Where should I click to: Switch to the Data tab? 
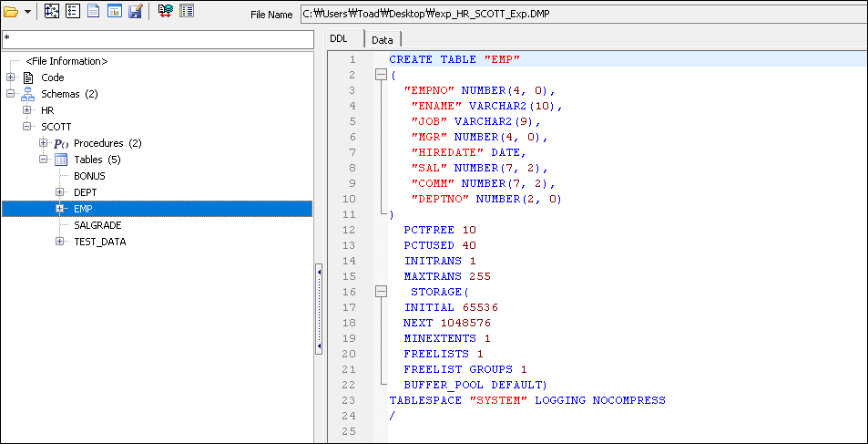[383, 39]
